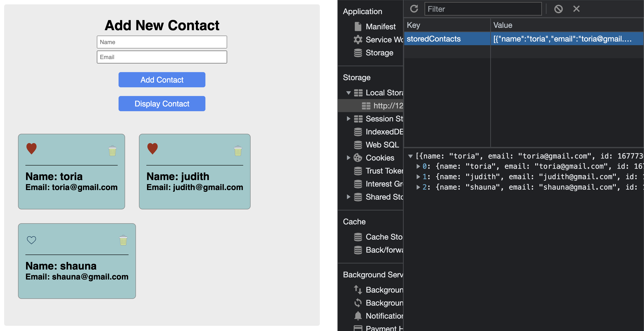Delete shauna's contact via trash icon
Viewport: 644px width, 331px height.
123,240
